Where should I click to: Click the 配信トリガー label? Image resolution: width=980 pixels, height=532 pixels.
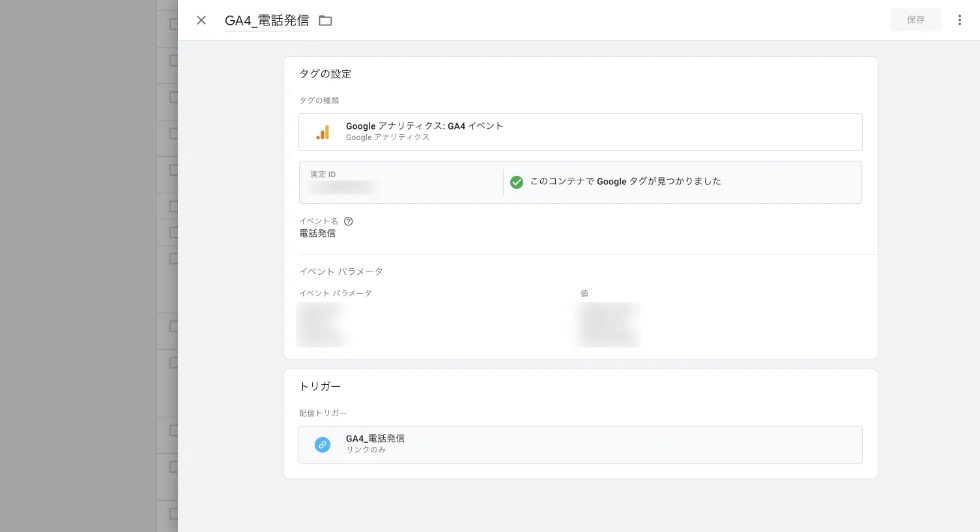click(323, 413)
